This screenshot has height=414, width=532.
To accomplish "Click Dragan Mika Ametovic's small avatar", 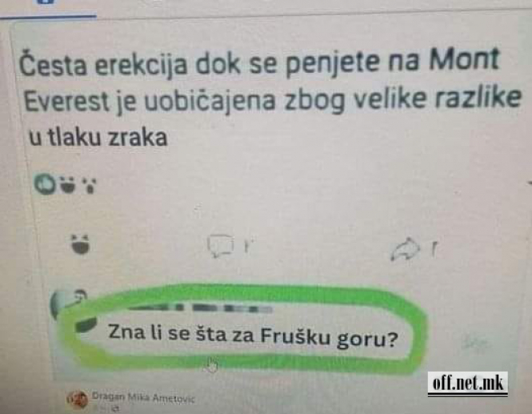I will [x=77, y=399].
